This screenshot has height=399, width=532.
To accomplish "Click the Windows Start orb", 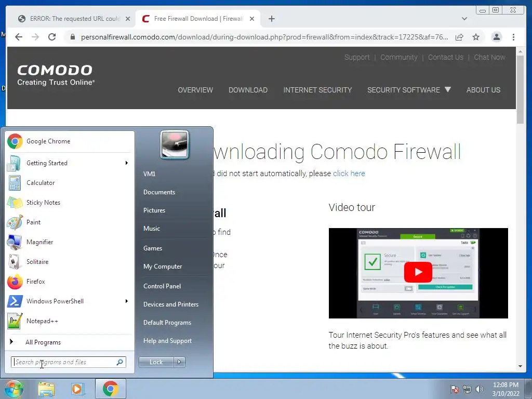I will (13, 389).
